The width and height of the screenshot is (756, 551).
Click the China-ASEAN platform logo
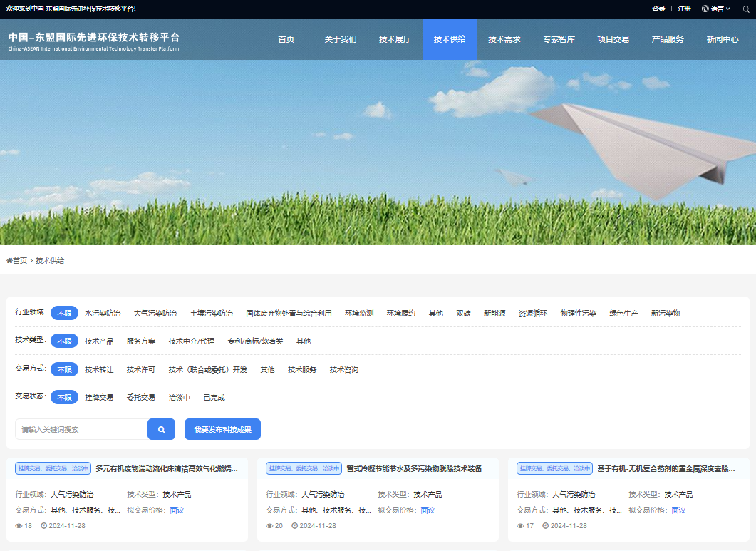94,41
